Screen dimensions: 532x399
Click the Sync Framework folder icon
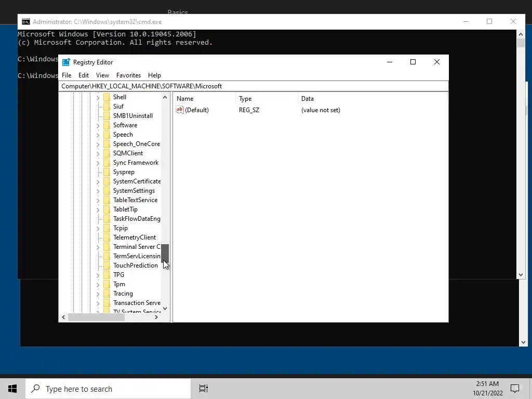coord(107,163)
